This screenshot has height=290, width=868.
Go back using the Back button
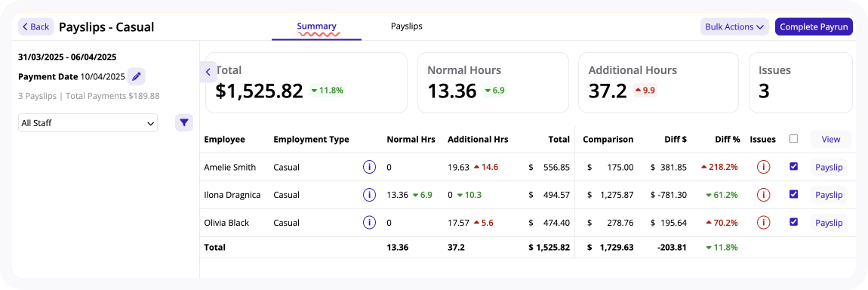pos(36,26)
